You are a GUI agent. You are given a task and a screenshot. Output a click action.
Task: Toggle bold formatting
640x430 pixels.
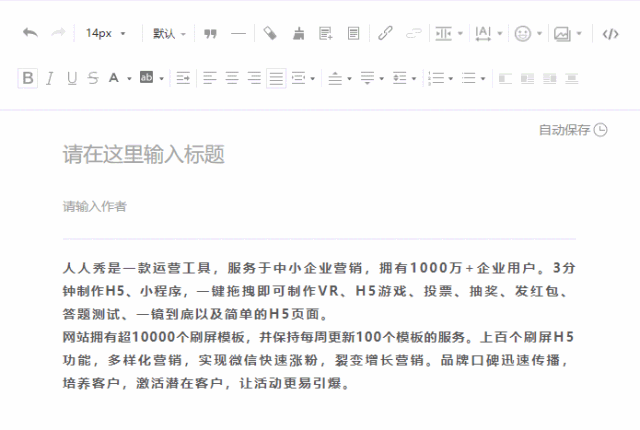click(x=28, y=78)
